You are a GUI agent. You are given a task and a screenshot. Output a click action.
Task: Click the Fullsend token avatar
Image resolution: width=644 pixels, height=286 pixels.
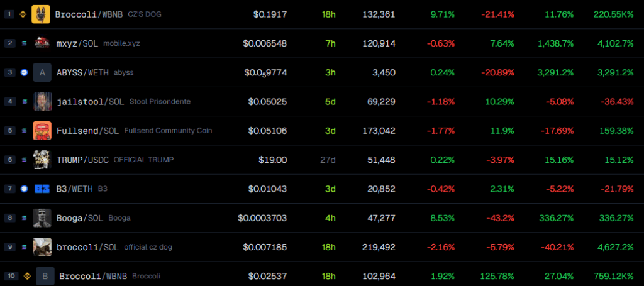42,131
